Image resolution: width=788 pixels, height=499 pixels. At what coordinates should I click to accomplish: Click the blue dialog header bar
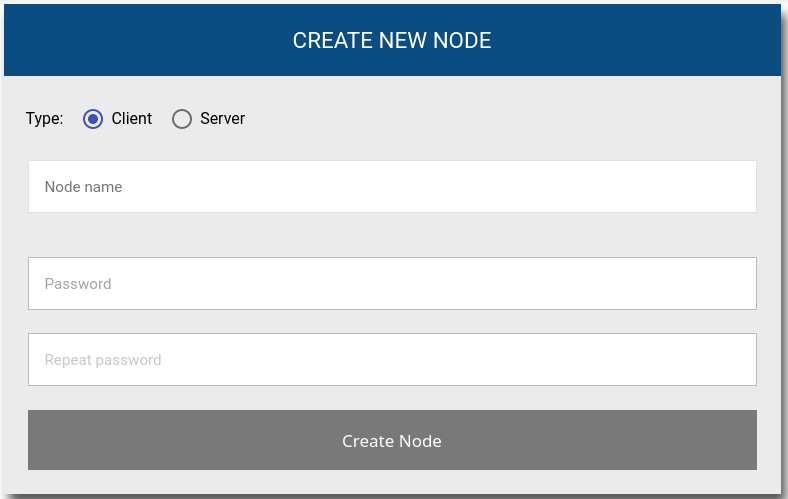[x=392, y=40]
